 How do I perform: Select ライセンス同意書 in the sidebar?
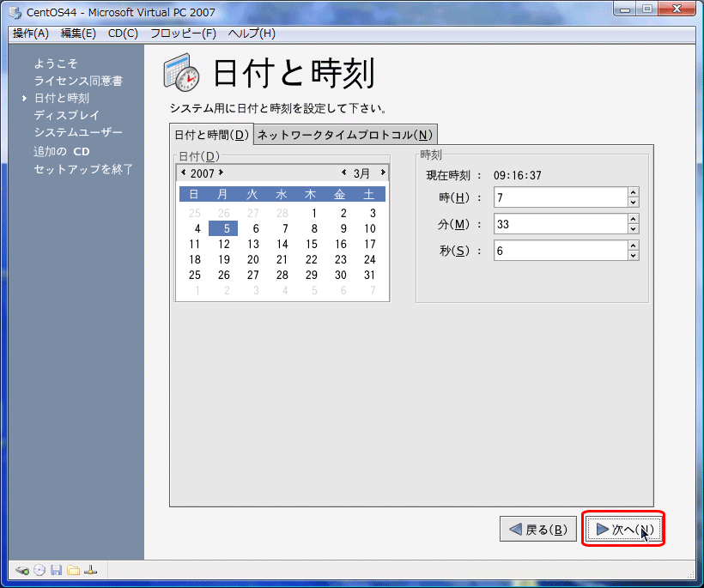click(79, 81)
